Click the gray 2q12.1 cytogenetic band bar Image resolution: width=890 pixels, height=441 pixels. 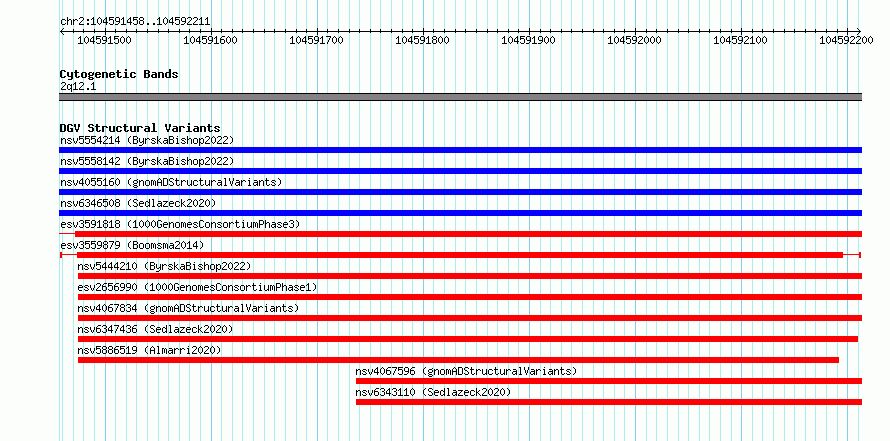460,97
